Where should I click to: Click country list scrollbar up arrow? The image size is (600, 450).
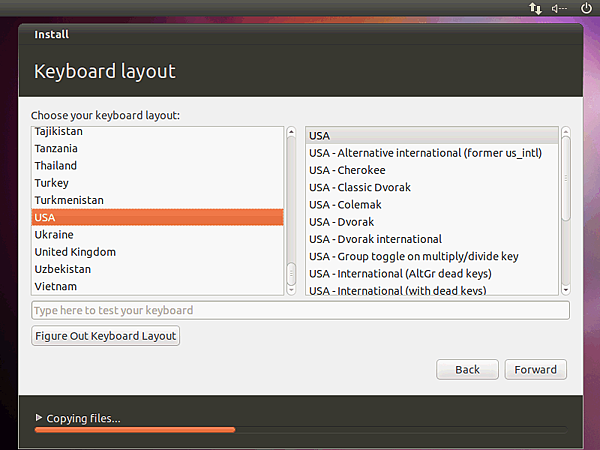pyautogui.click(x=291, y=132)
